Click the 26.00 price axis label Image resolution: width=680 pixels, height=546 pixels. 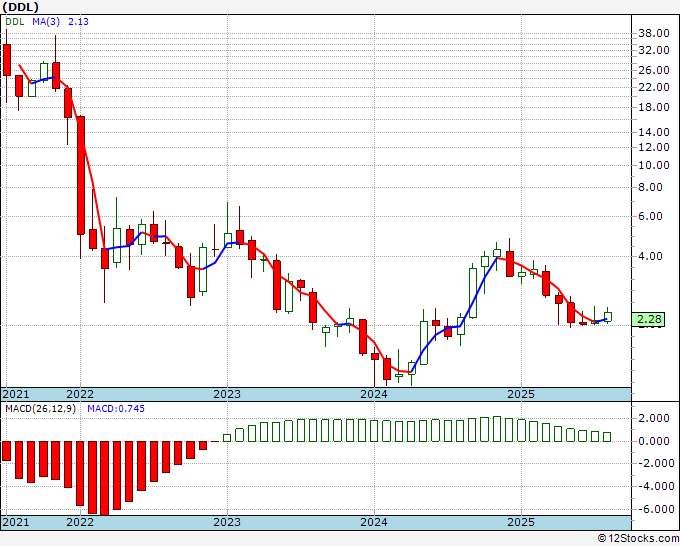(x=654, y=70)
